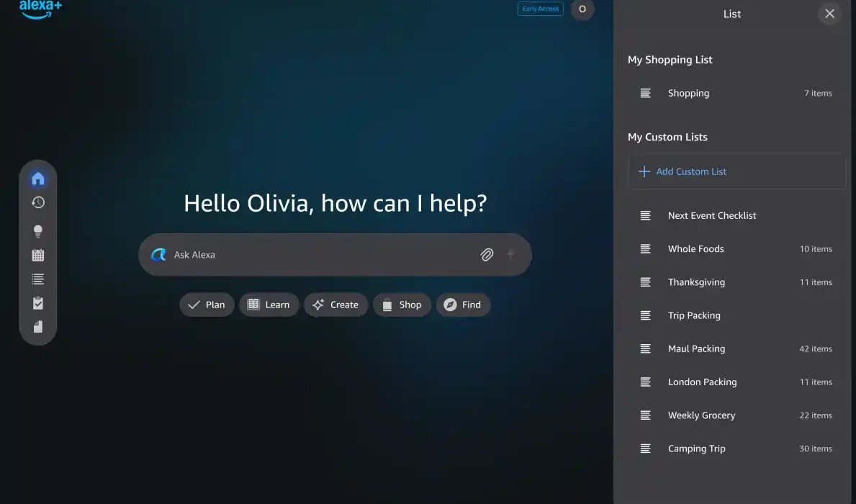The image size is (856, 504).
Task: Open the profile avatar labeled O
Action: click(582, 9)
